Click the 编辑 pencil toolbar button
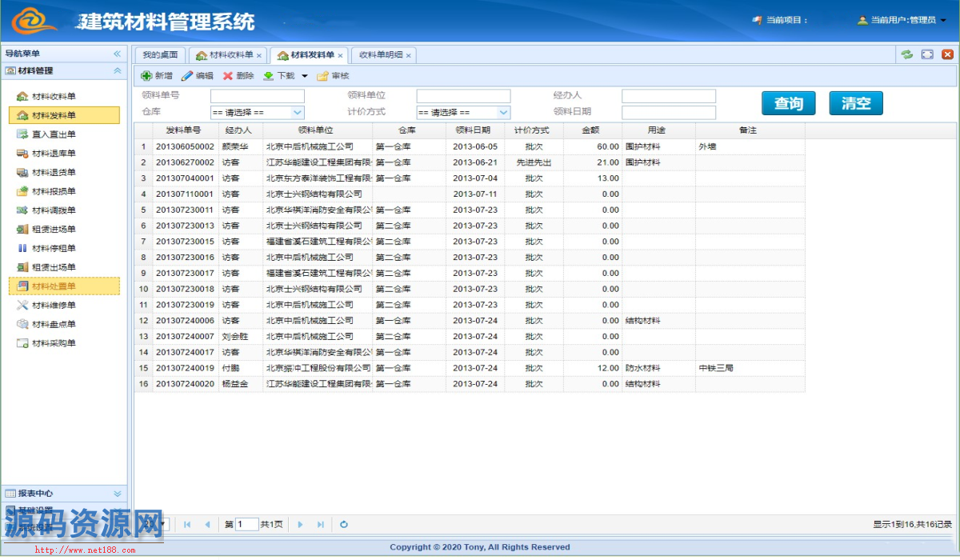Screen dimensions: 960x560 (x=198, y=76)
